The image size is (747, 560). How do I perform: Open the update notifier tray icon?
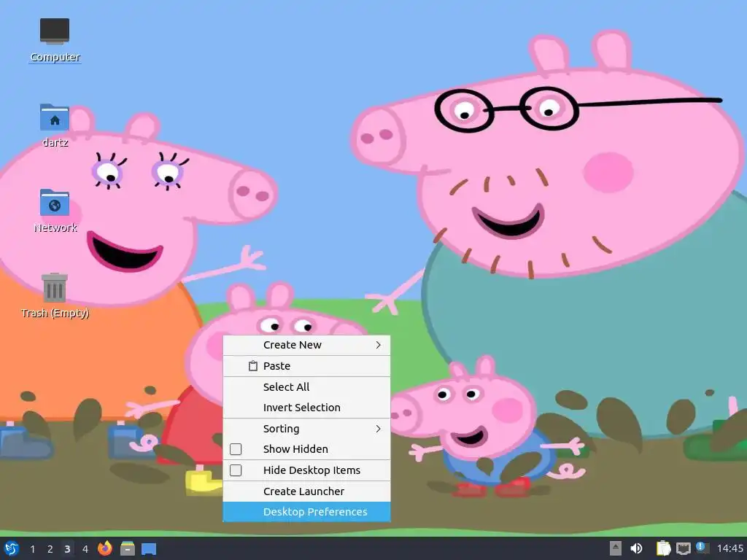pyautogui.click(x=703, y=548)
